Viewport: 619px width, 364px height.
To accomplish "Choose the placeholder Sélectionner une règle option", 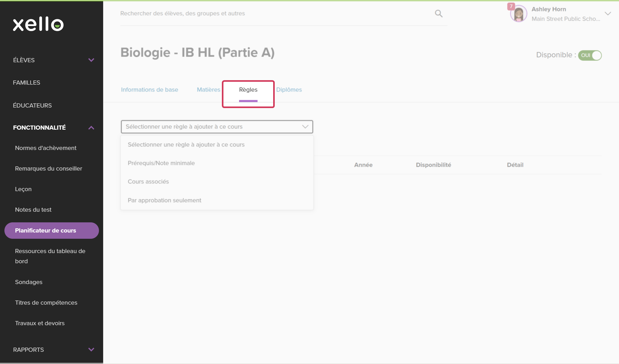I will point(217,145).
